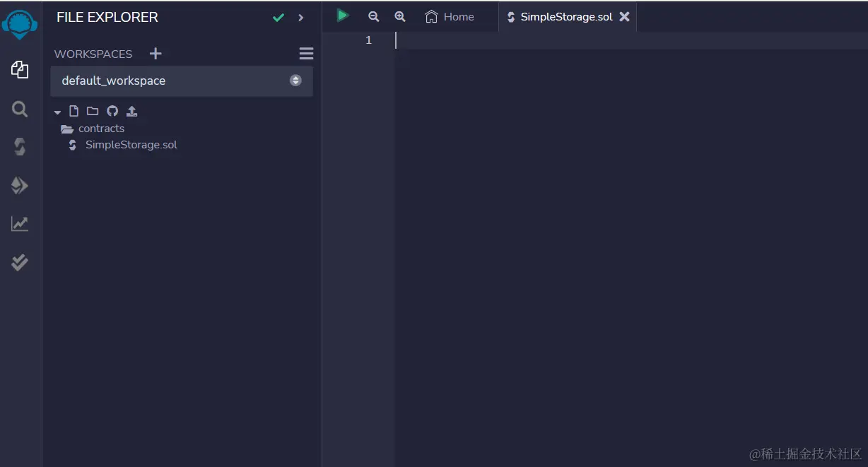Image resolution: width=868 pixels, height=467 pixels.
Task: Expand the File Explorer header chevron
Action: click(301, 18)
